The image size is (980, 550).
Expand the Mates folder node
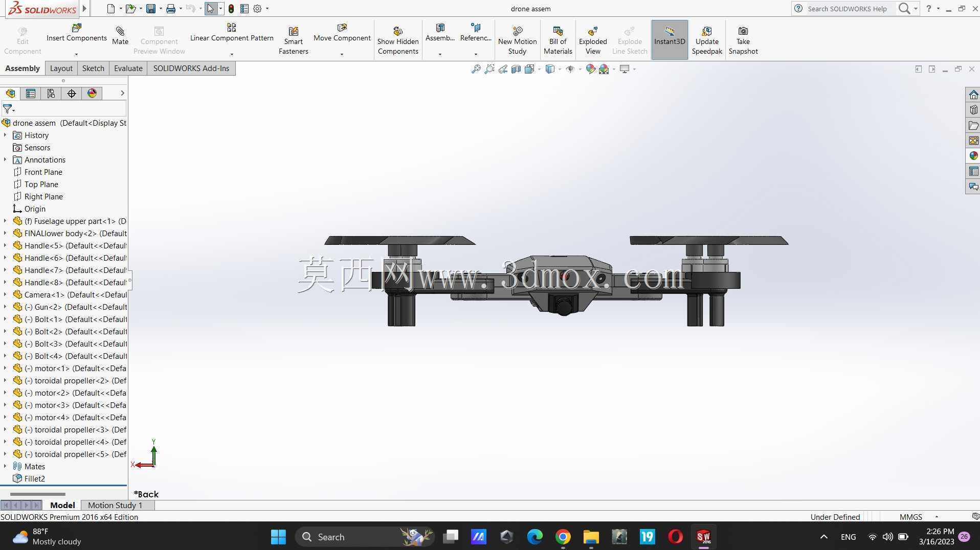(5, 467)
